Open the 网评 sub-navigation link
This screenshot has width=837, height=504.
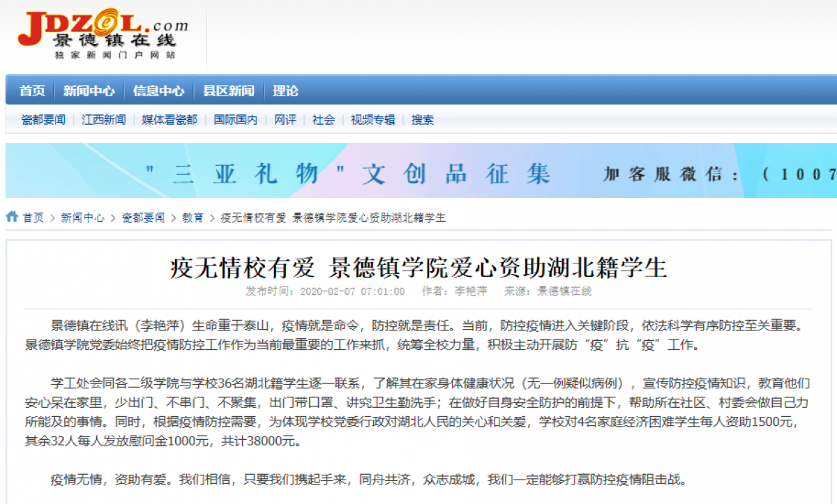click(x=285, y=120)
